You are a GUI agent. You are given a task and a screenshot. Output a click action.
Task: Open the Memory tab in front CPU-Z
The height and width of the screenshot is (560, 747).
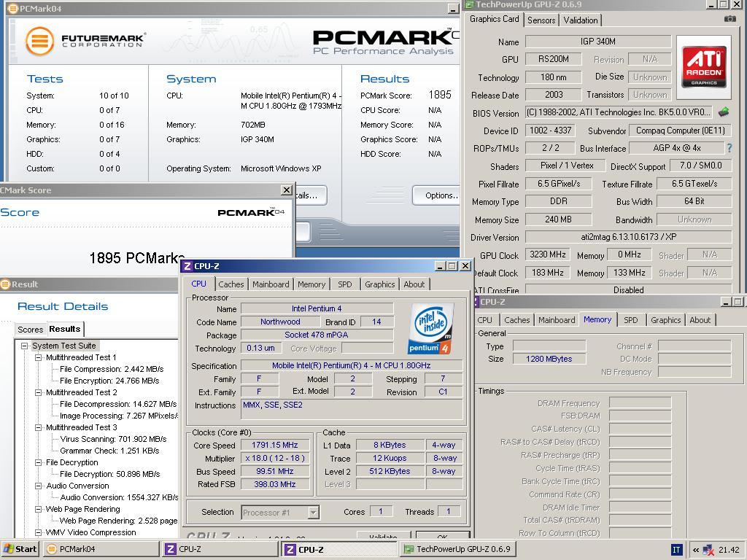coord(311,285)
